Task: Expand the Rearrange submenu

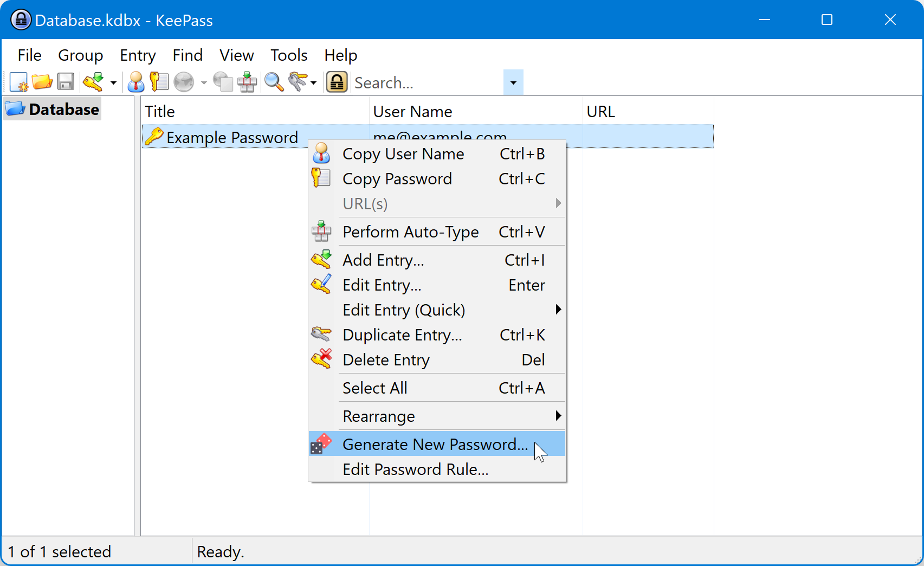Action: (x=437, y=416)
